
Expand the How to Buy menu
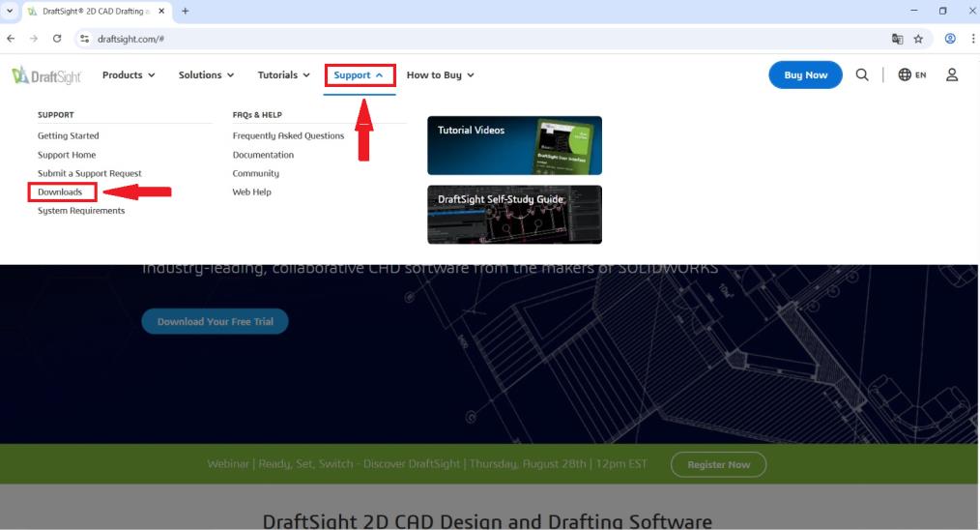[441, 75]
